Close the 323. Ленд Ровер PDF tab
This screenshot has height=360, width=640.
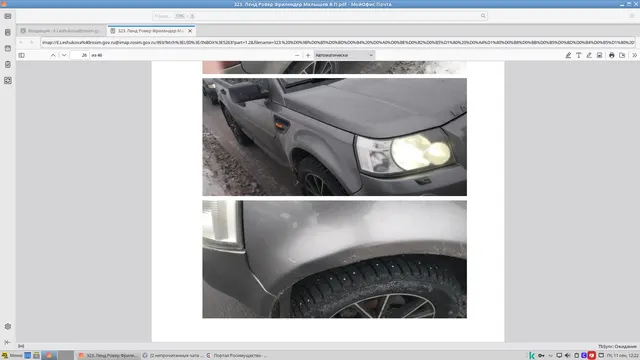(x=190, y=31)
